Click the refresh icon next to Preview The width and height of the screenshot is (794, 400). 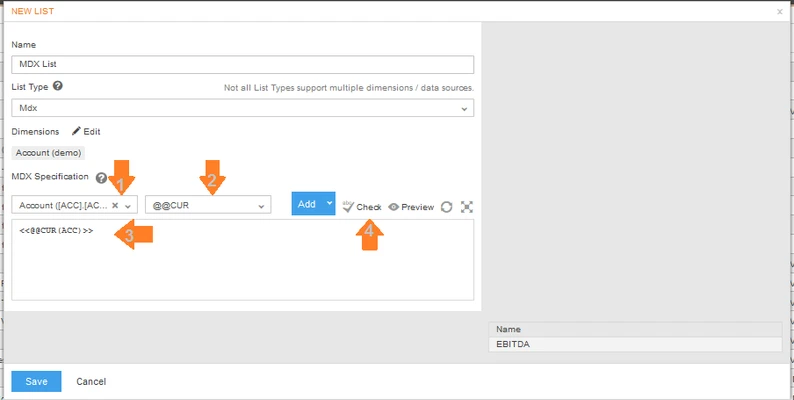pyautogui.click(x=447, y=207)
